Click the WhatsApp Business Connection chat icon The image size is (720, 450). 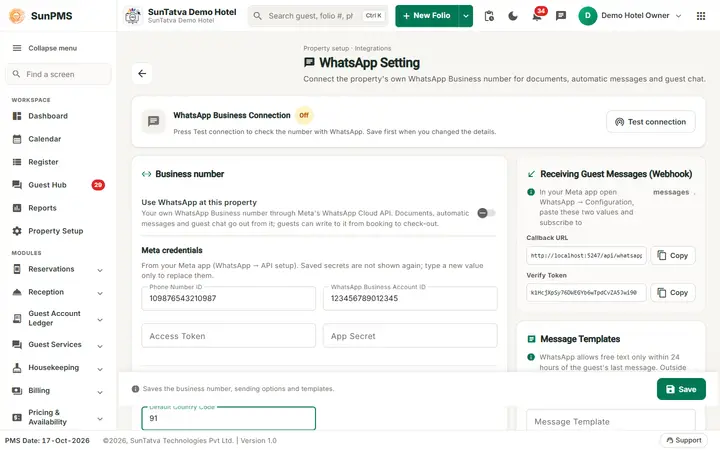[153, 121]
